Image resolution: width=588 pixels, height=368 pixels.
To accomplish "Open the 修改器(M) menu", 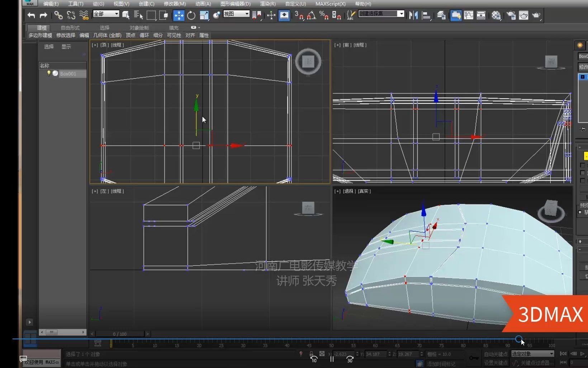I will pos(175,4).
